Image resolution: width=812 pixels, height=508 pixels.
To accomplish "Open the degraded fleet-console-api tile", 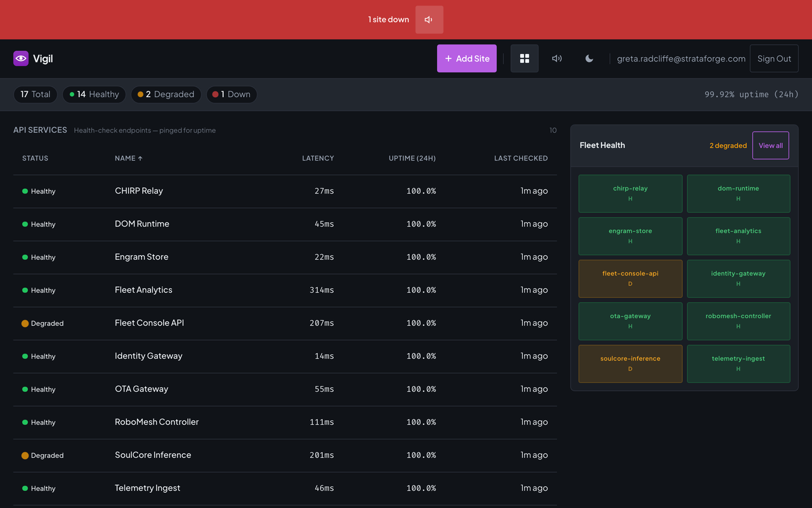I will coord(631,279).
